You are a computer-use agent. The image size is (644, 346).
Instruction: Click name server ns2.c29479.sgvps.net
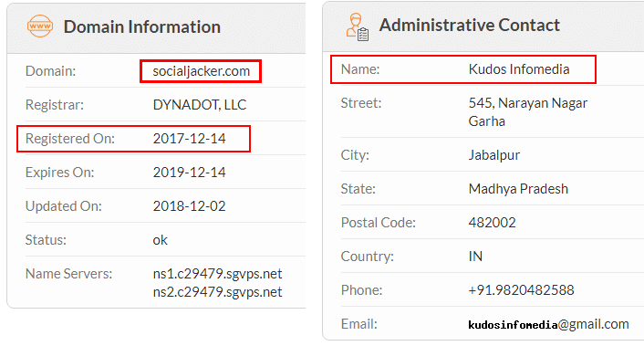[217, 292]
